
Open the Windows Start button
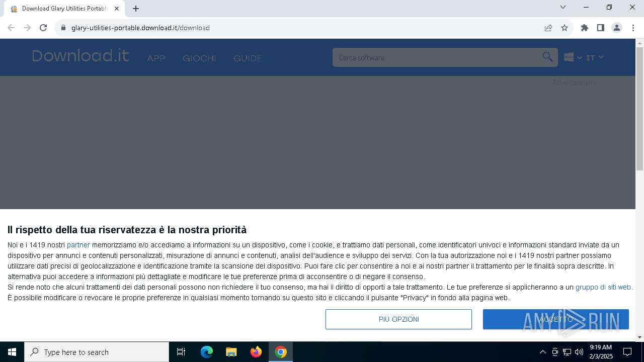[12, 352]
